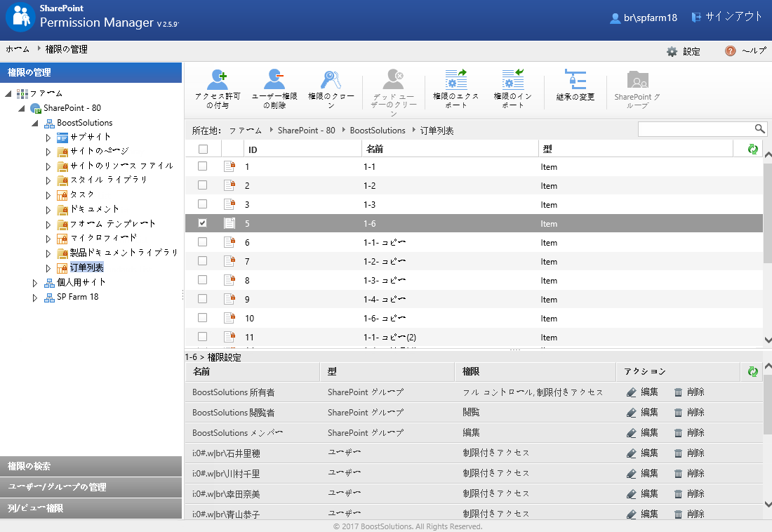Image resolution: width=772 pixels, height=532 pixels.
Task: Expand the 個人用サイト node
Action: click(35, 284)
